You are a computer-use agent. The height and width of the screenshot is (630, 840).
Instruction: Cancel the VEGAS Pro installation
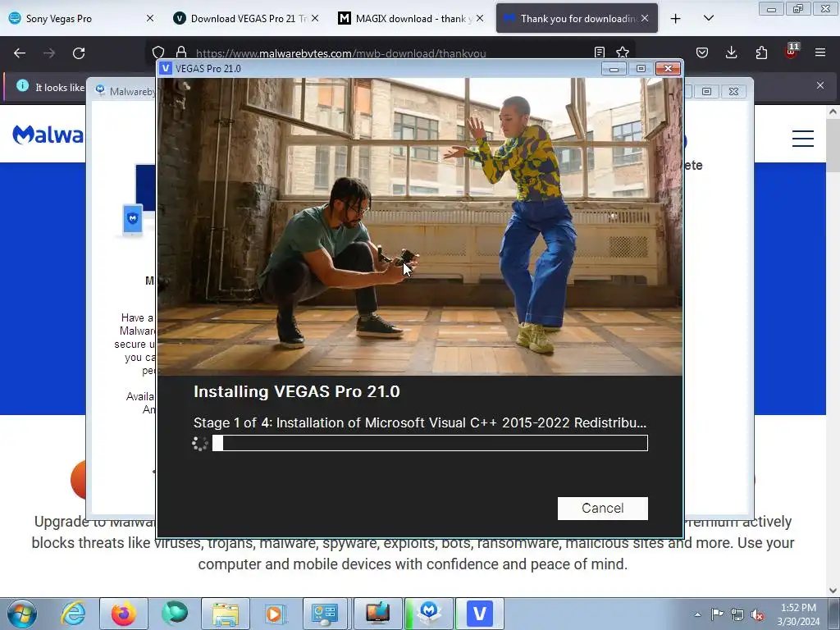(x=602, y=508)
